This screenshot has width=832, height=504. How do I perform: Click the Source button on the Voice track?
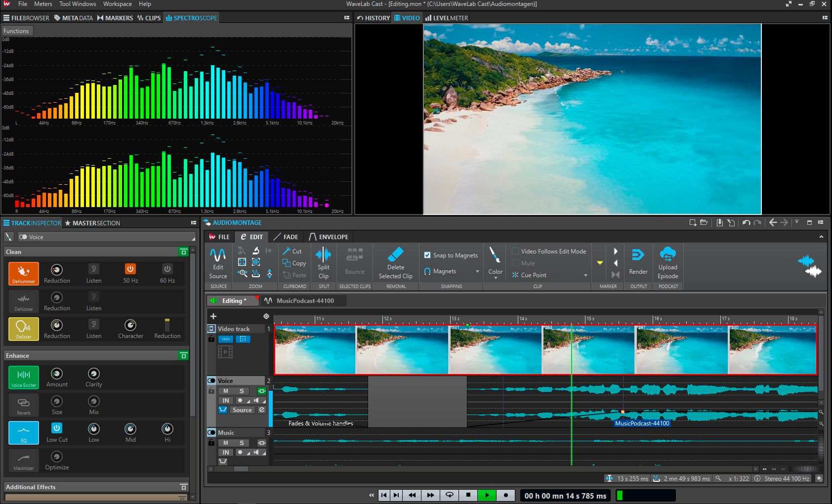242,410
